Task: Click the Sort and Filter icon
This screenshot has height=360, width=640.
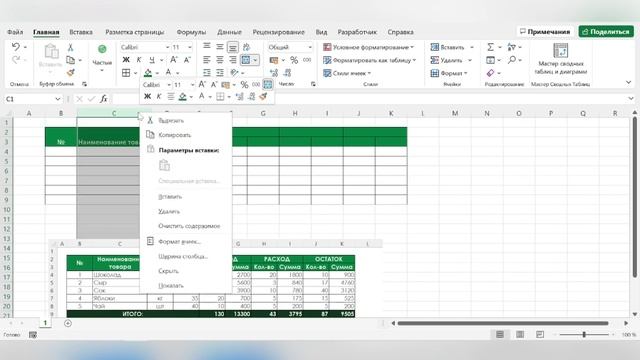Action: point(511,47)
